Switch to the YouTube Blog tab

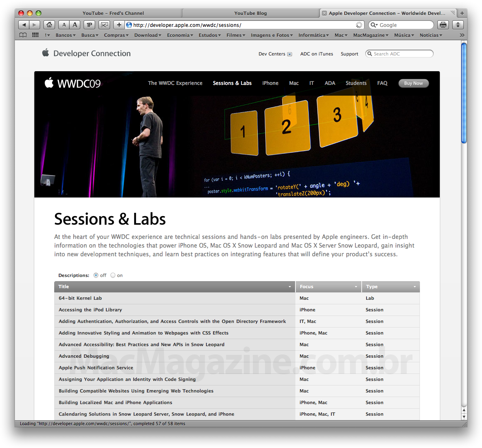point(250,13)
